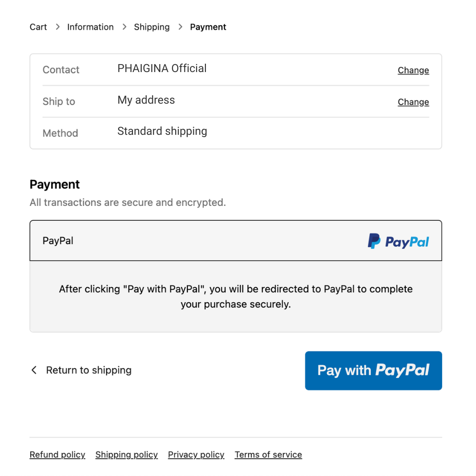The image size is (476, 476).
Task: Click the chevron between Shipping and Payment
Action: 180,27
